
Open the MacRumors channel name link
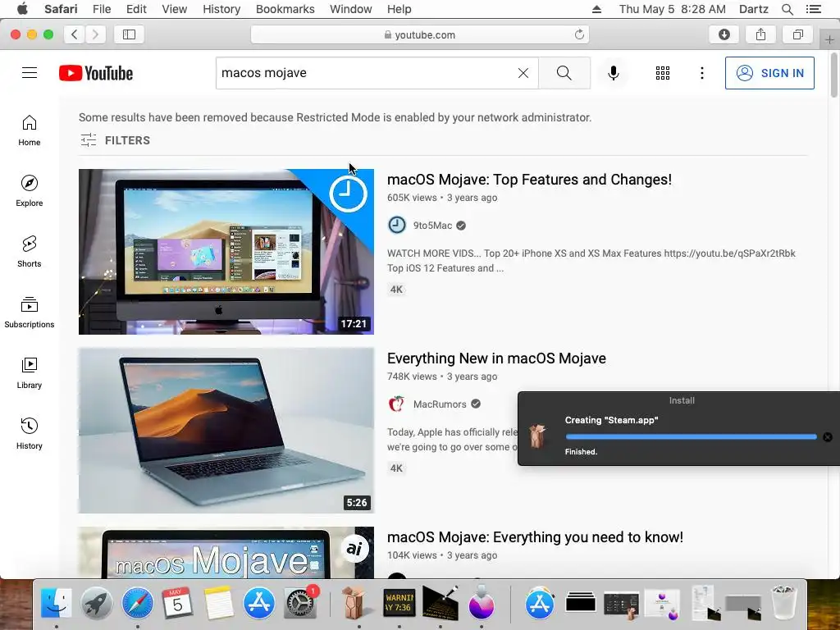click(440, 404)
